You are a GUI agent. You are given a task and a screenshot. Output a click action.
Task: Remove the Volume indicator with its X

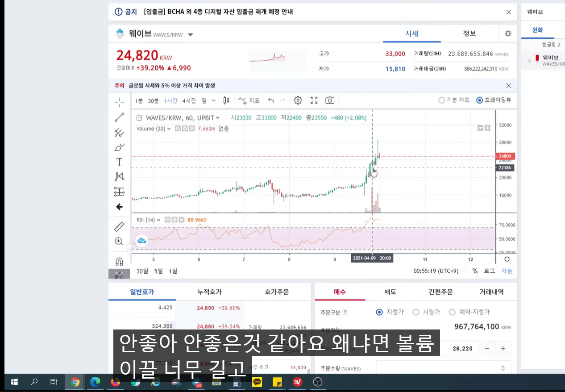point(191,129)
